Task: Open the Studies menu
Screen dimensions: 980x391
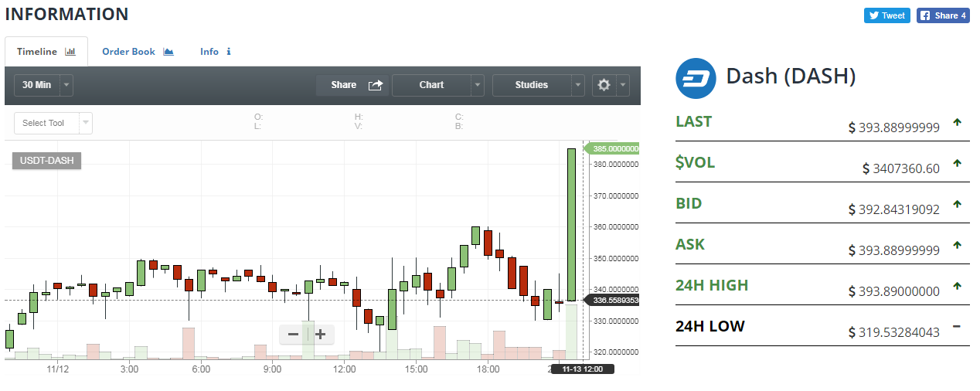Action: (x=532, y=85)
